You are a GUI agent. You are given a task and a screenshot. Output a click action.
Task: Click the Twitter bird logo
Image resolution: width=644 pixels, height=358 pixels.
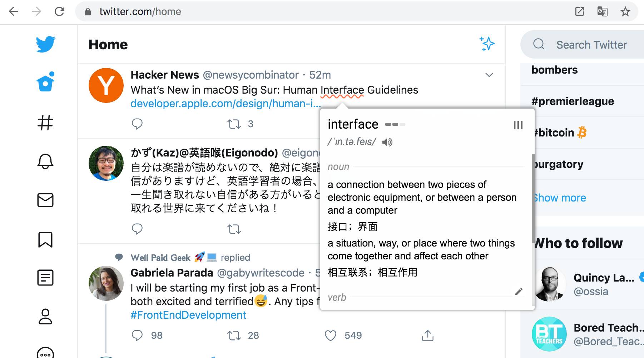[45, 44]
